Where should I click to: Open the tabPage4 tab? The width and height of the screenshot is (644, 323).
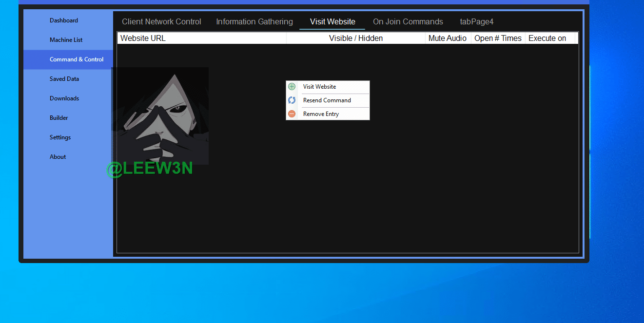477,21
